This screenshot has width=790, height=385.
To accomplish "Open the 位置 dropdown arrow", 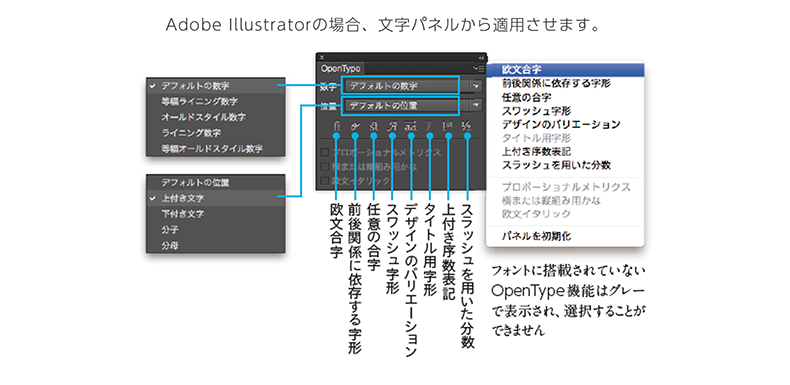I will tap(477, 105).
